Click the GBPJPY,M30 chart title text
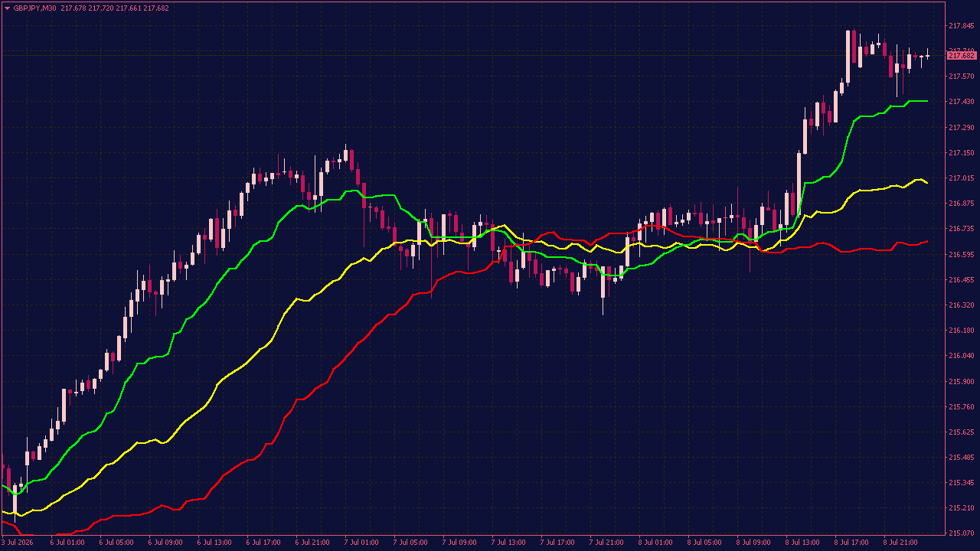Image resolution: width=980 pixels, height=551 pixels. (x=34, y=8)
